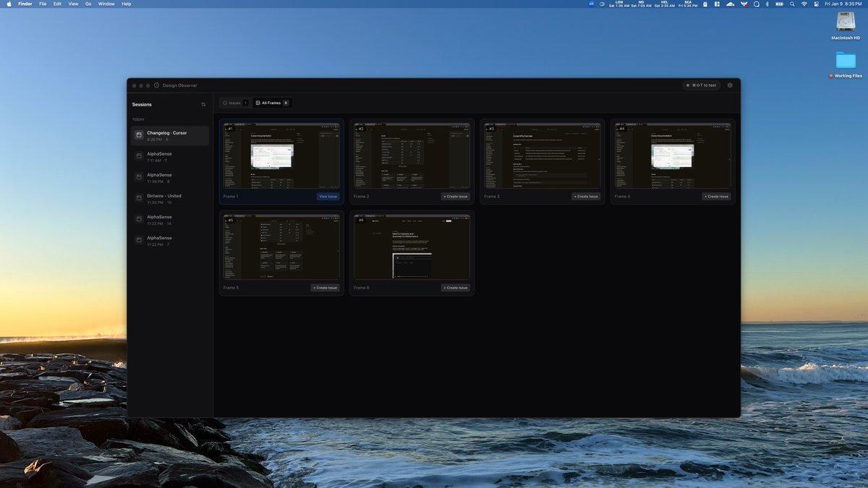This screenshot has height=488, width=868.
Task: Click the clock icon beside Design Observer title
Action: point(156,85)
